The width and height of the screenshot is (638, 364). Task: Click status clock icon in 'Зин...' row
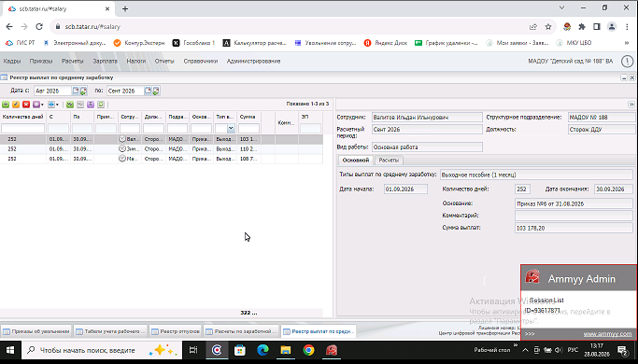tap(122, 148)
